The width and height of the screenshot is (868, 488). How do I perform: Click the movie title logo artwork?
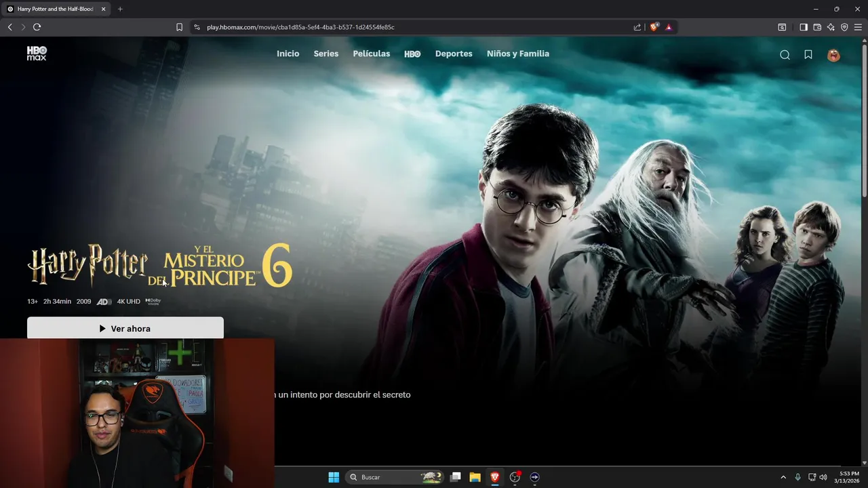pos(160,264)
